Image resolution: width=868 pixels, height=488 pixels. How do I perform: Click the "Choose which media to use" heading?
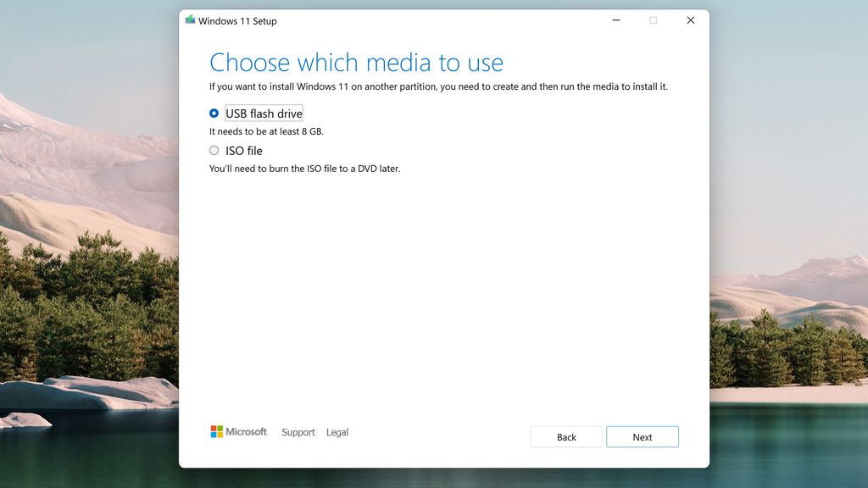[x=357, y=62]
